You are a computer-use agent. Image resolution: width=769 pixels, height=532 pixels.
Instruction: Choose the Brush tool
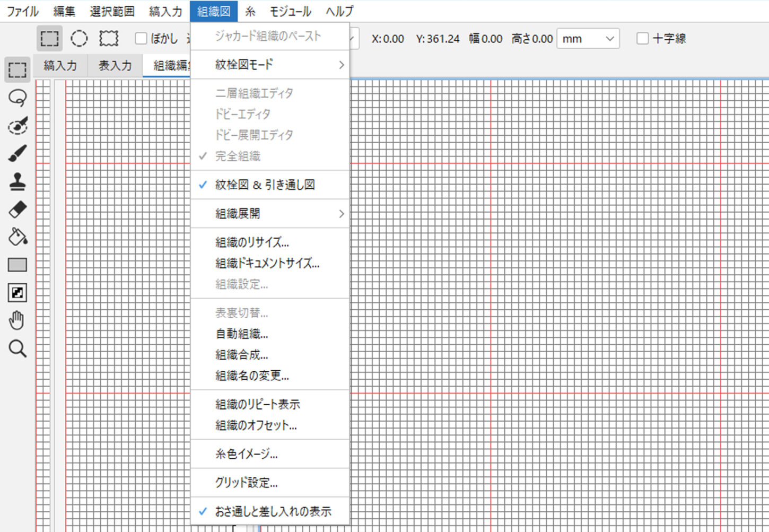pos(18,153)
